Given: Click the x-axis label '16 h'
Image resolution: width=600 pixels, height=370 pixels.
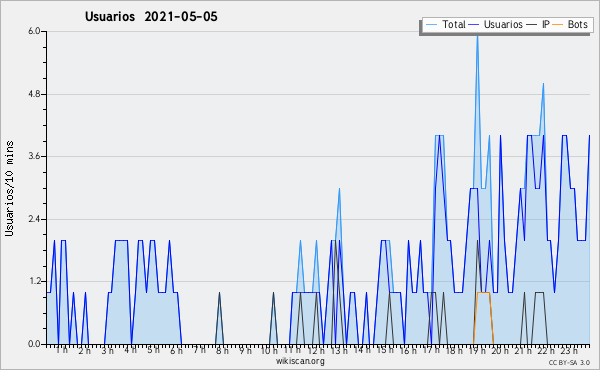Looking at the screenshot, I should pyautogui.click(x=408, y=350).
